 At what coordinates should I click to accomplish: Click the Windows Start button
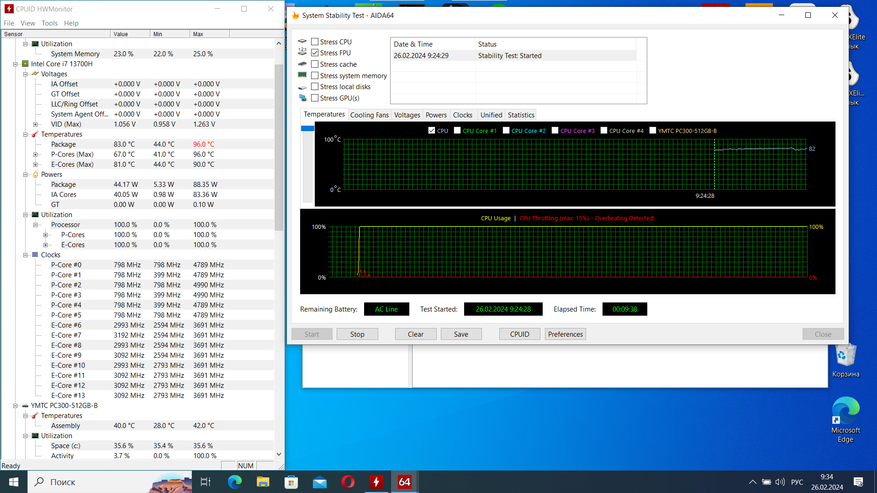pyautogui.click(x=14, y=482)
